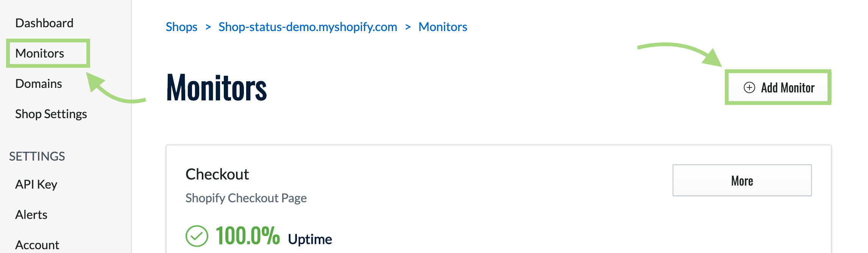
Task: Click the Monitors breadcrumb link
Action: tap(443, 27)
